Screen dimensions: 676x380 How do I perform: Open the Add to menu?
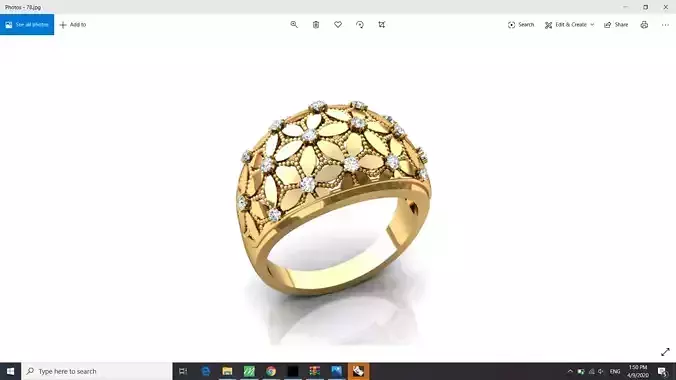click(x=73, y=25)
